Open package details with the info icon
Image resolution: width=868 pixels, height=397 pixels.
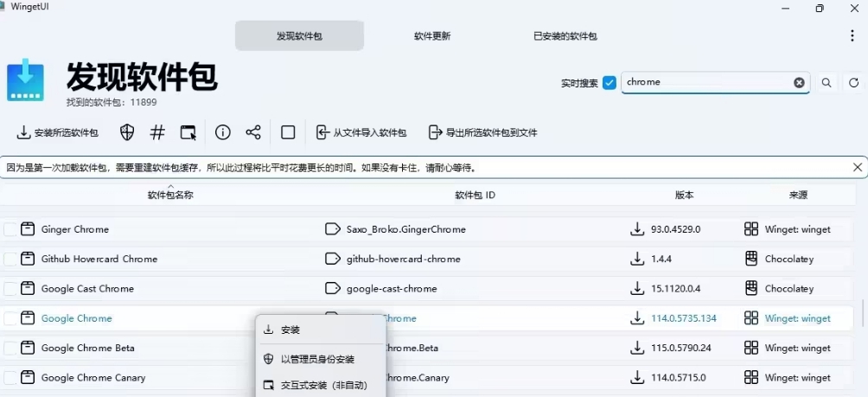point(222,133)
